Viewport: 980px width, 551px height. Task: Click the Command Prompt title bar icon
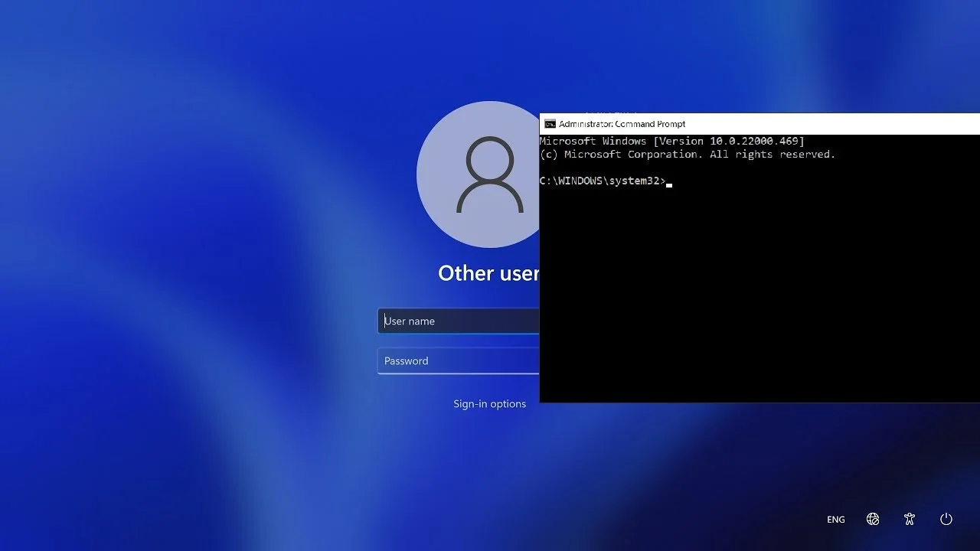[x=548, y=123]
